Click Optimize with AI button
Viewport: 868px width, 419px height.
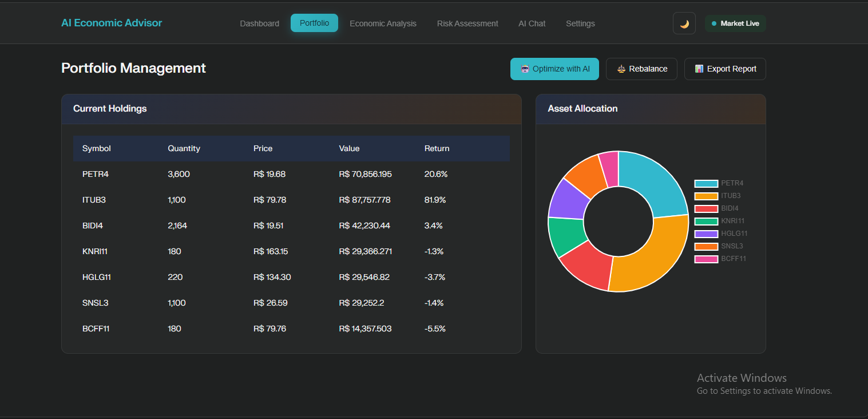554,69
